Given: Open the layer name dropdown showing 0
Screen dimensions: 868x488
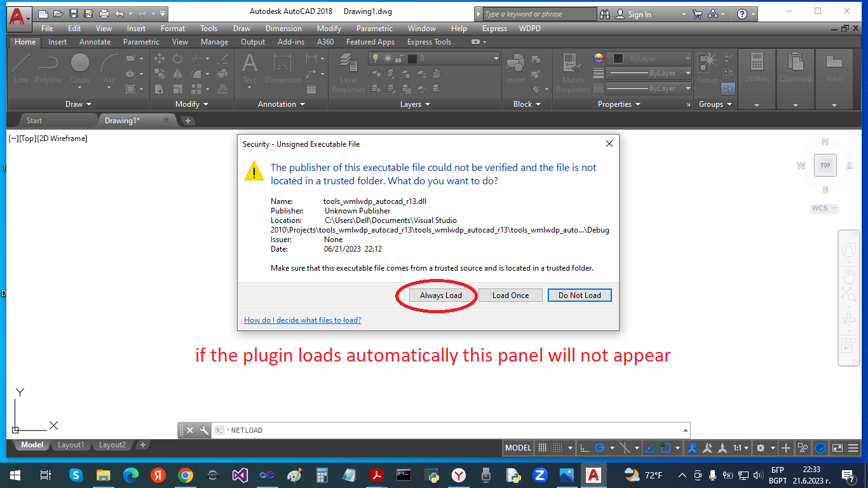Looking at the screenshot, I should (435, 58).
